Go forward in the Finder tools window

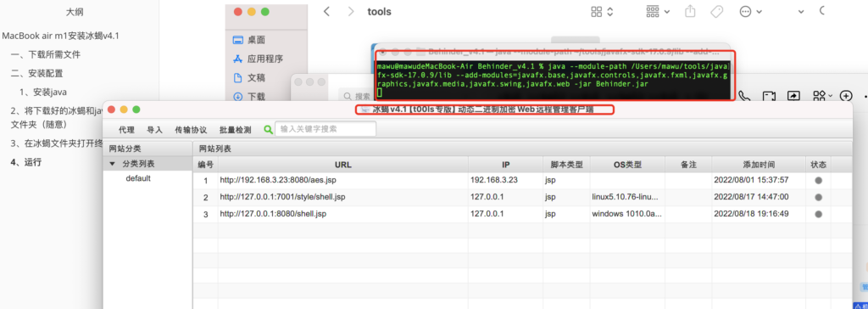[350, 12]
